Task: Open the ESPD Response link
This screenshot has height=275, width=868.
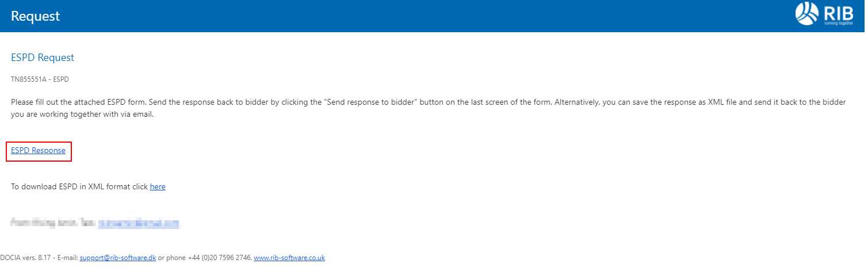Action: pyautogui.click(x=38, y=151)
